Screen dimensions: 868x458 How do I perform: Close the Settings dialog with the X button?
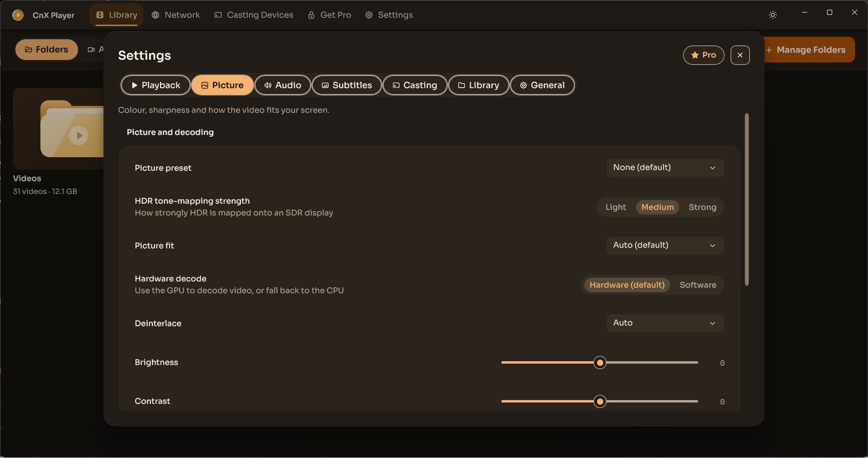(x=740, y=55)
